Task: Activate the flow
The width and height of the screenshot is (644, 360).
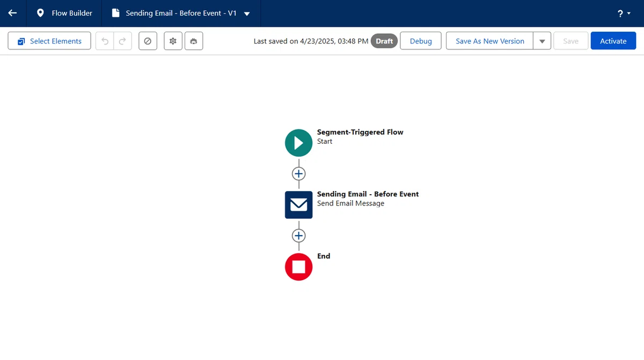Action: point(613,41)
